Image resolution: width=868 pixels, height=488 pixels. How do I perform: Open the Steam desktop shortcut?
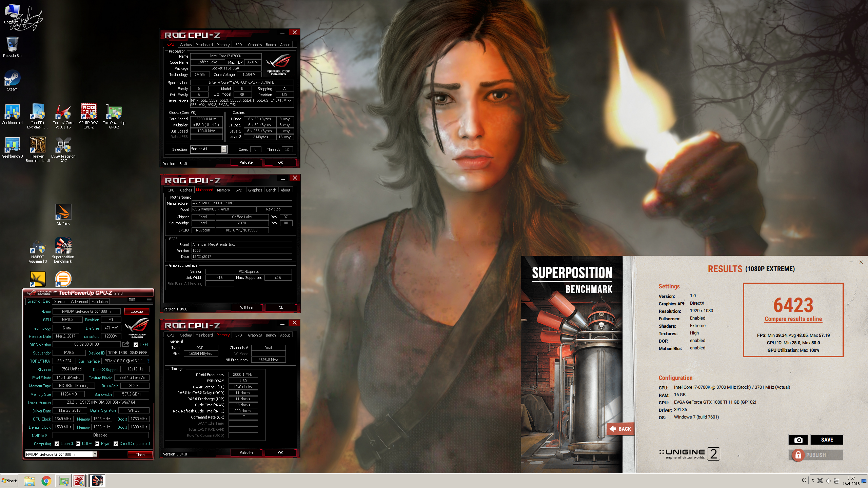pos(12,81)
